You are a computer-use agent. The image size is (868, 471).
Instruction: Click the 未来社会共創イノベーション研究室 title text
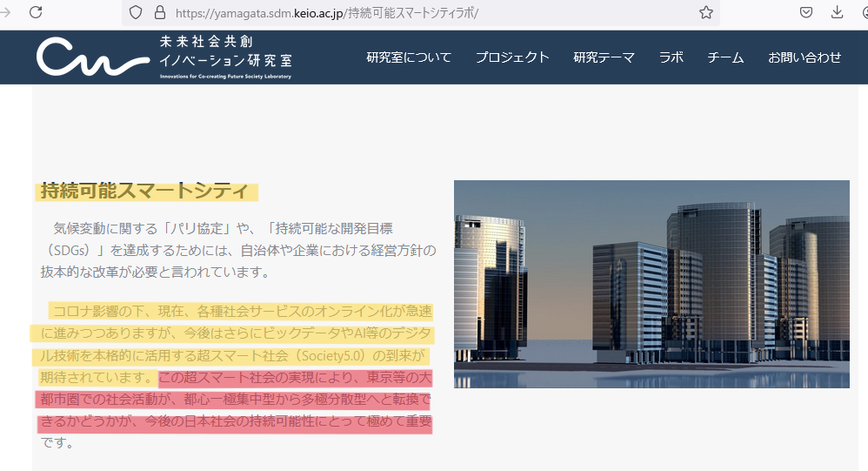click(225, 52)
